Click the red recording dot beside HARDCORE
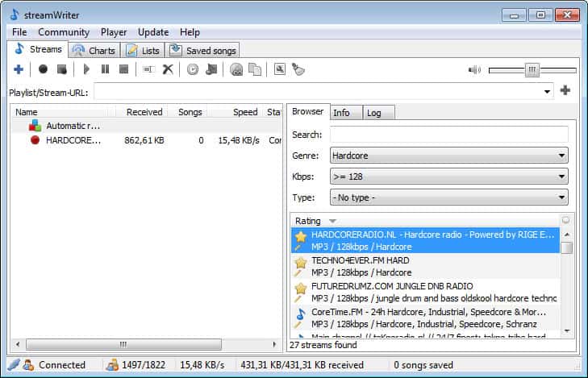 [x=35, y=140]
